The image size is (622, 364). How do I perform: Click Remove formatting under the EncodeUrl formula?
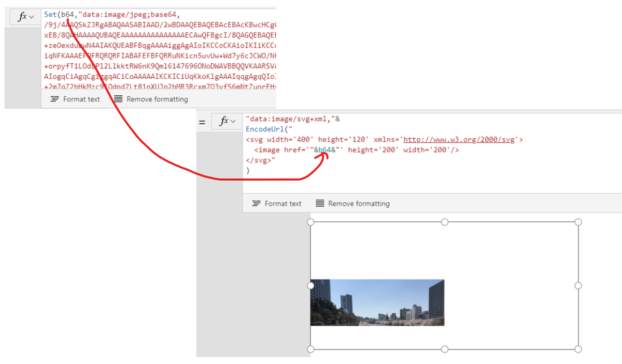click(352, 203)
